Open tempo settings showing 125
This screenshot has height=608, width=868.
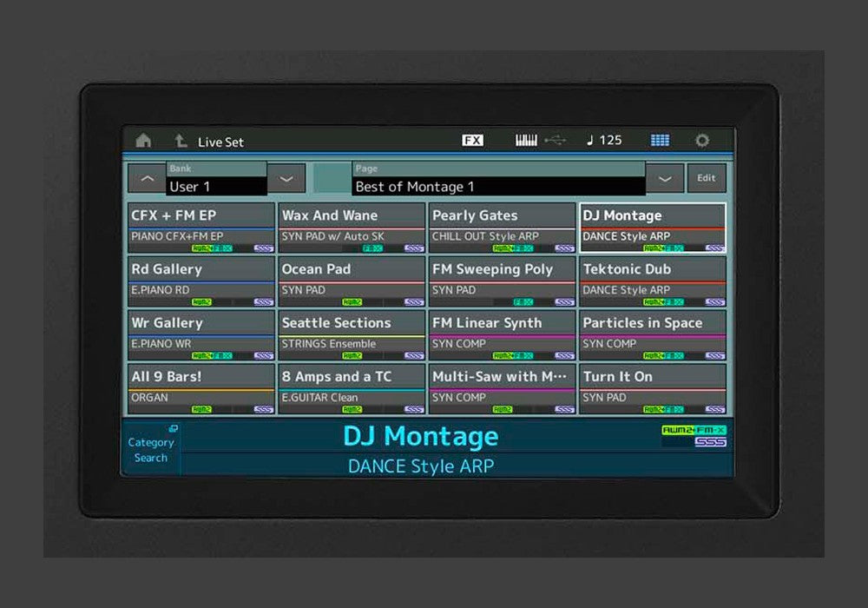604,141
